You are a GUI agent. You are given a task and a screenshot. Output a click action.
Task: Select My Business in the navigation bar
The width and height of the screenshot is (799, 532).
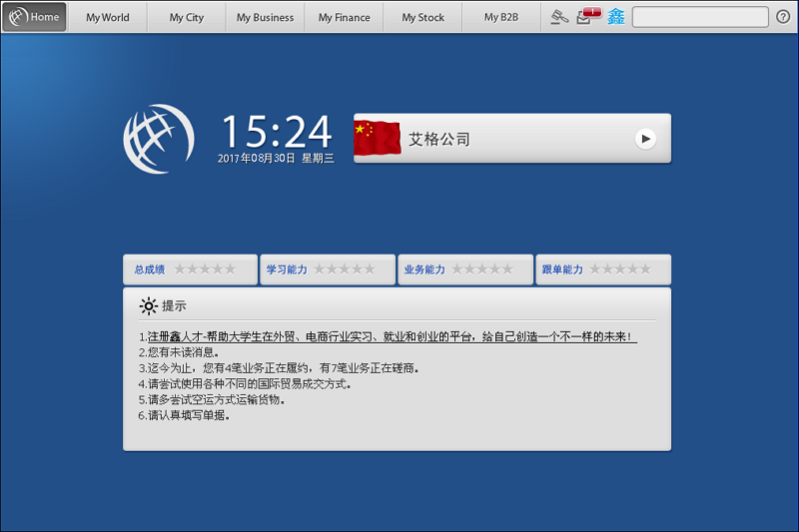[265, 17]
